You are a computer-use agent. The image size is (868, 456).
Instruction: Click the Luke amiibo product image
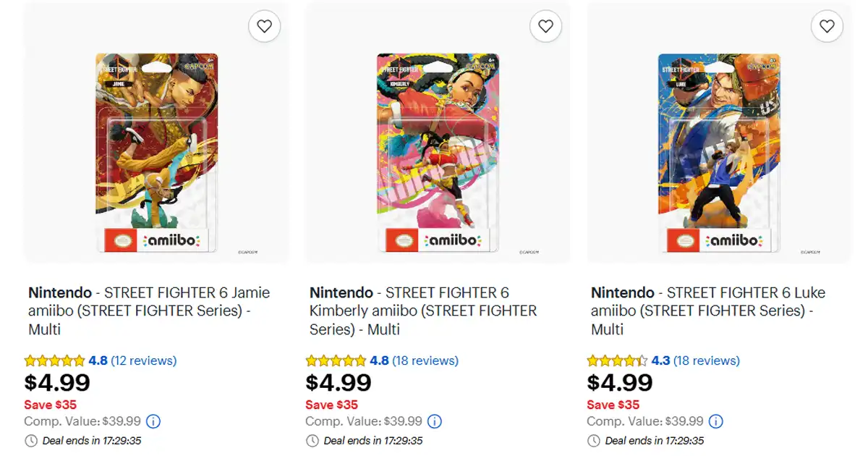[719, 152]
